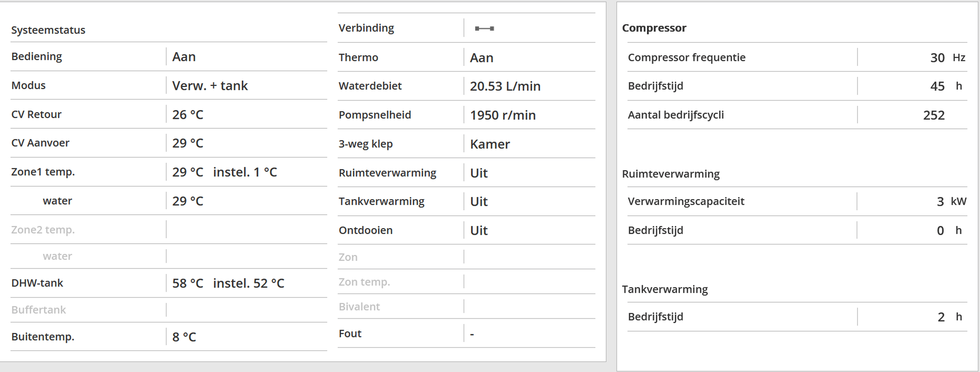This screenshot has width=980, height=372.
Task: Click the CV Retour value 26 °C
Action: coord(188,114)
